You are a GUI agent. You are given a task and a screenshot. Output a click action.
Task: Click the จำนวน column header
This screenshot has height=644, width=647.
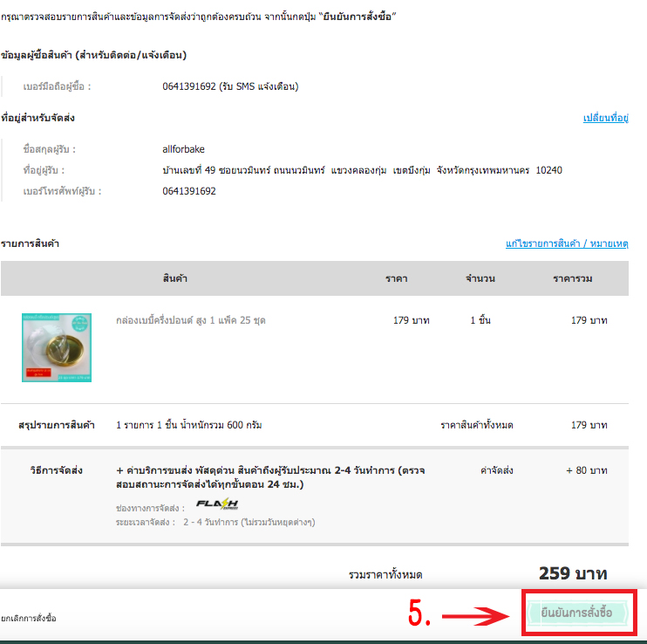click(x=480, y=278)
